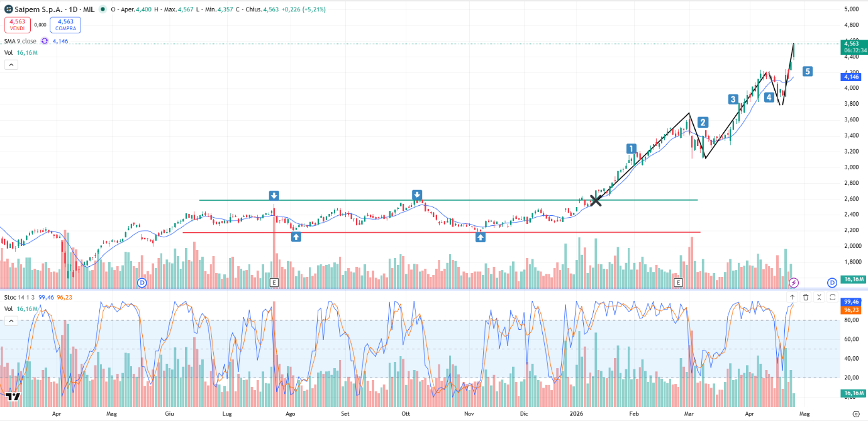This screenshot has height=421, width=868.
Task: Click the TradingView logo in the bottom-left corner
Action: tap(11, 397)
